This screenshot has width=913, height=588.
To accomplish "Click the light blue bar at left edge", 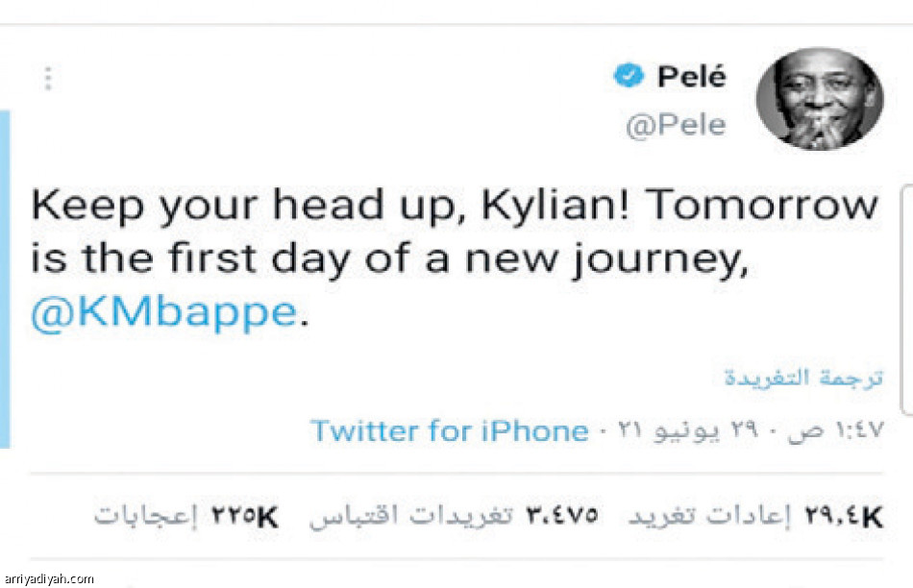I will 4,279.
